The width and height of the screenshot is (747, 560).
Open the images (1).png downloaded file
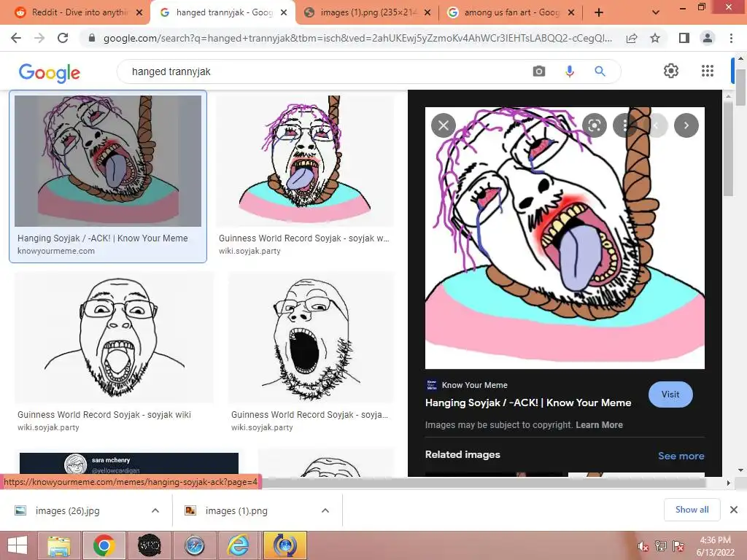(236, 510)
